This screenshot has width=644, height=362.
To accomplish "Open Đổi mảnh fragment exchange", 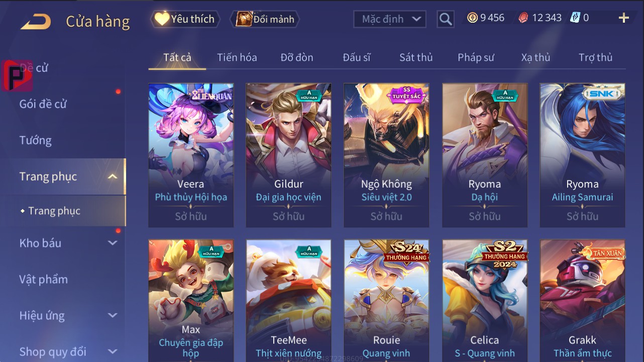I will pos(265,19).
